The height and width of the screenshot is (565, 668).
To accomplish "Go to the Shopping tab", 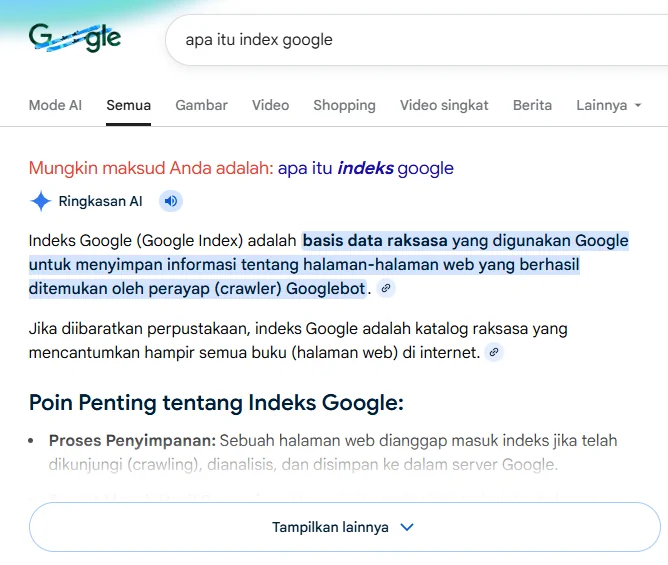I will [344, 105].
